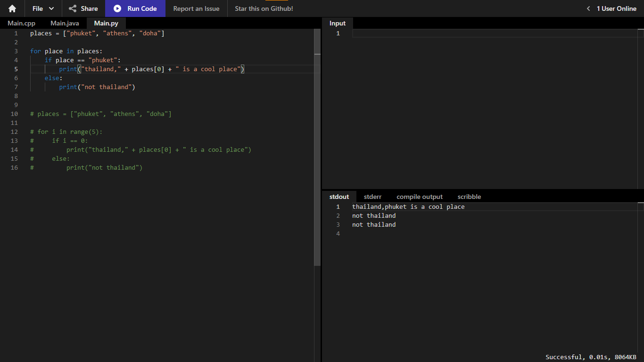The image size is (644, 362).
Task: Click the Home icon
Action: [12, 8]
